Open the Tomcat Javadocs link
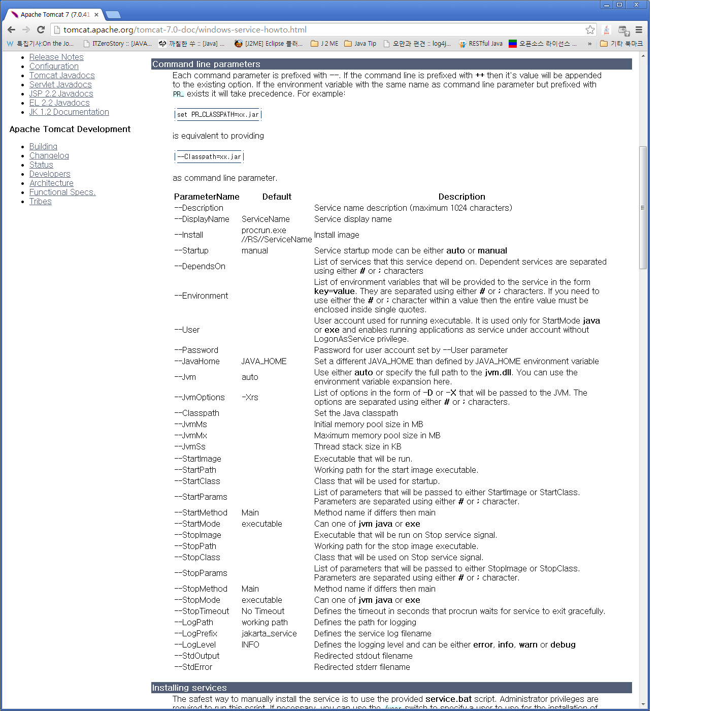The height and width of the screenshot is (711, 728). (62, 75)
